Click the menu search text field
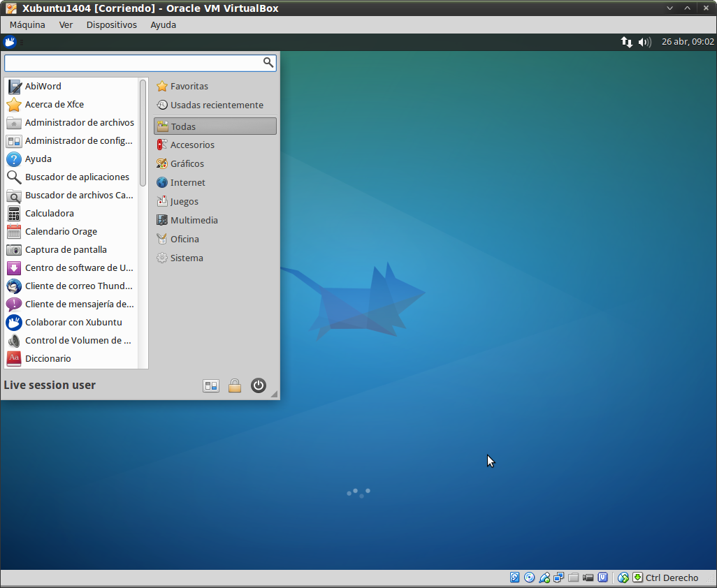 133,63
